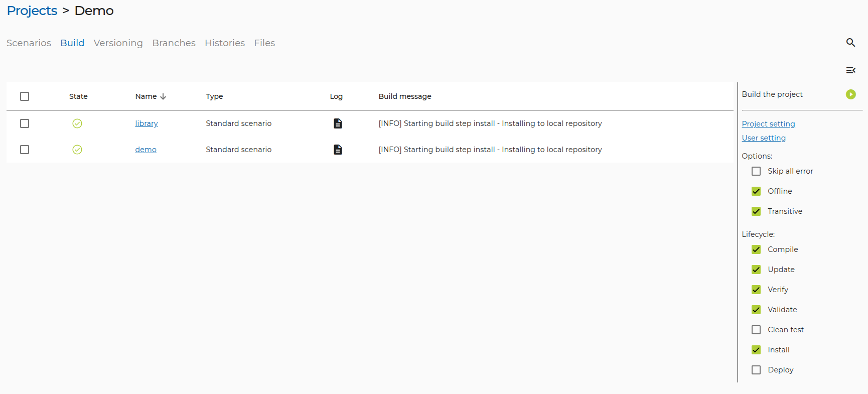The image size is (868, 394).
Task: Enable the Deploy lifecycle step
Action: [x=756, y=370]
